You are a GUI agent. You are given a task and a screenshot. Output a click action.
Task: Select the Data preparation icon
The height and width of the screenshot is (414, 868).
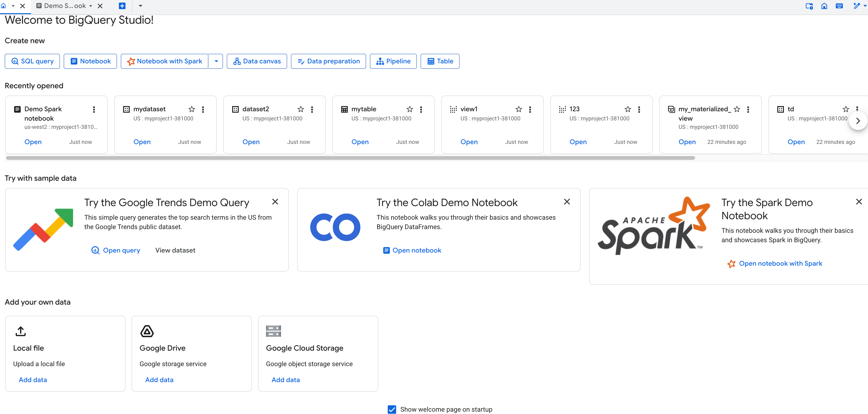(301, 61)
